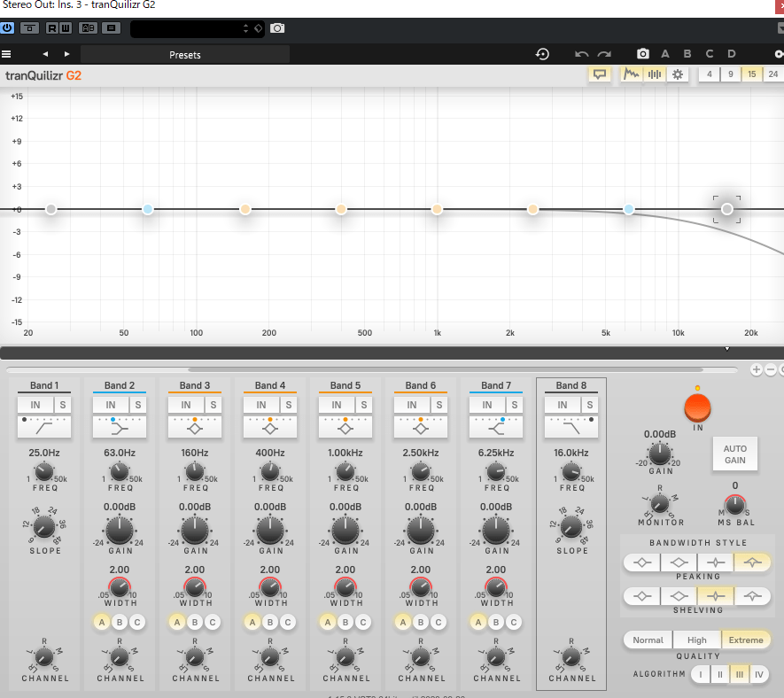Solo Band 5 with its S button
This screenshot has width=784, height=698.
point(364,405)
